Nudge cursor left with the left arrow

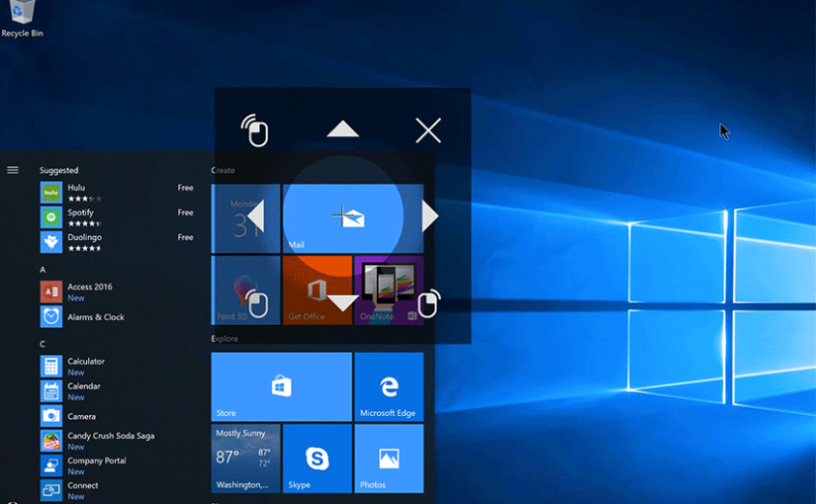coord(255,216)
